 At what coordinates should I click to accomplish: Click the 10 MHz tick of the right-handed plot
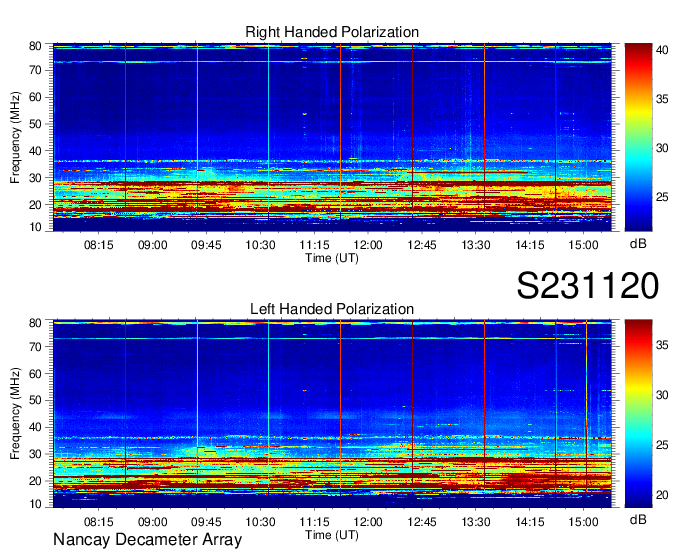(35, 227)
